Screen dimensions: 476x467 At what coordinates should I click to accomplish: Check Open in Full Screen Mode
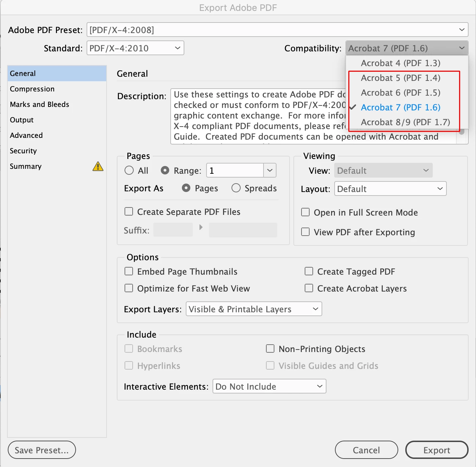click(x=305, y=212)
